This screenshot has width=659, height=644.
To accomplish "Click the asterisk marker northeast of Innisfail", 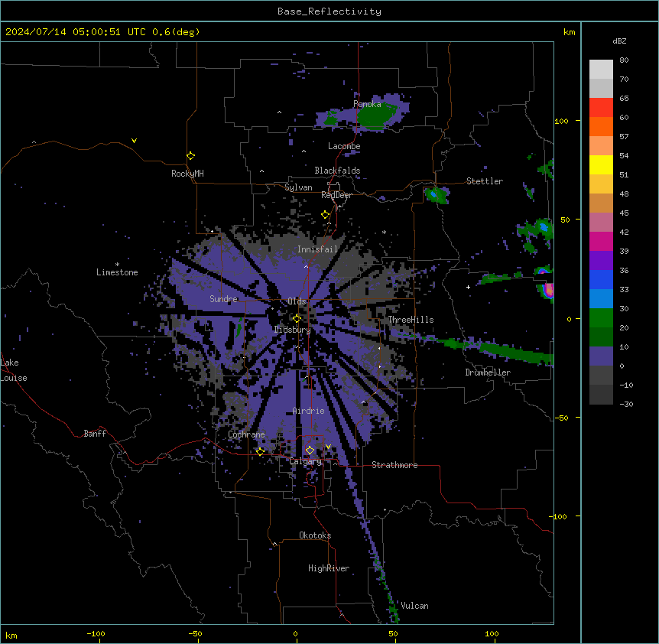I will (384, 232).
